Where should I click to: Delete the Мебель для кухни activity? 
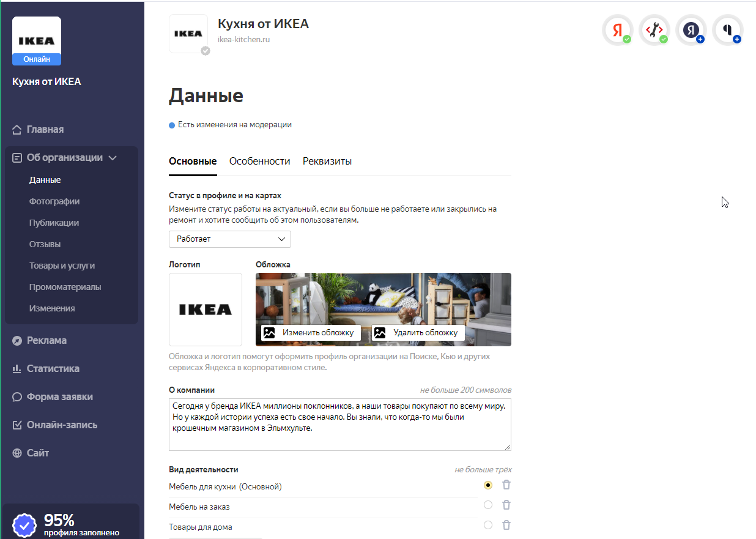pos(506,485)
